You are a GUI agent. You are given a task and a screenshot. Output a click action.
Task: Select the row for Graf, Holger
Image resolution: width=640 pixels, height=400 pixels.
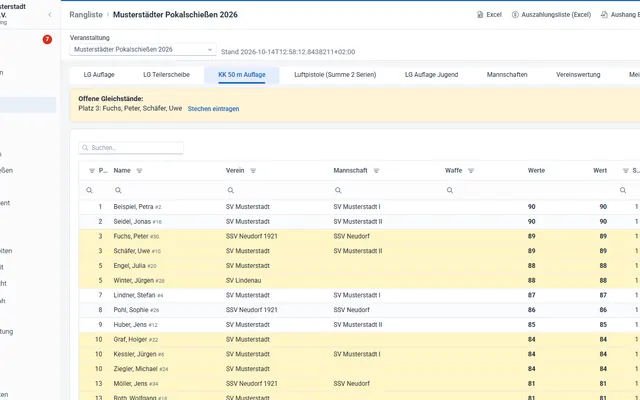(x=359, y=340)
